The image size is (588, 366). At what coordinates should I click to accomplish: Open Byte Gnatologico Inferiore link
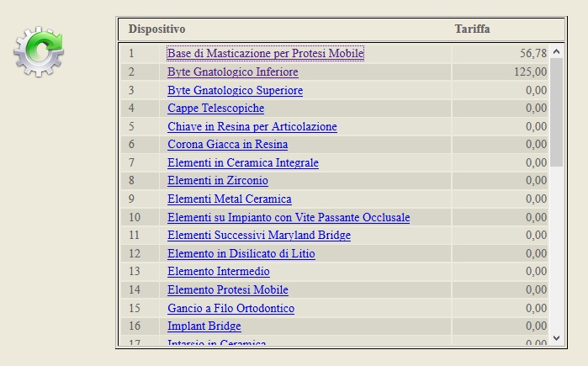pos(233,72)
